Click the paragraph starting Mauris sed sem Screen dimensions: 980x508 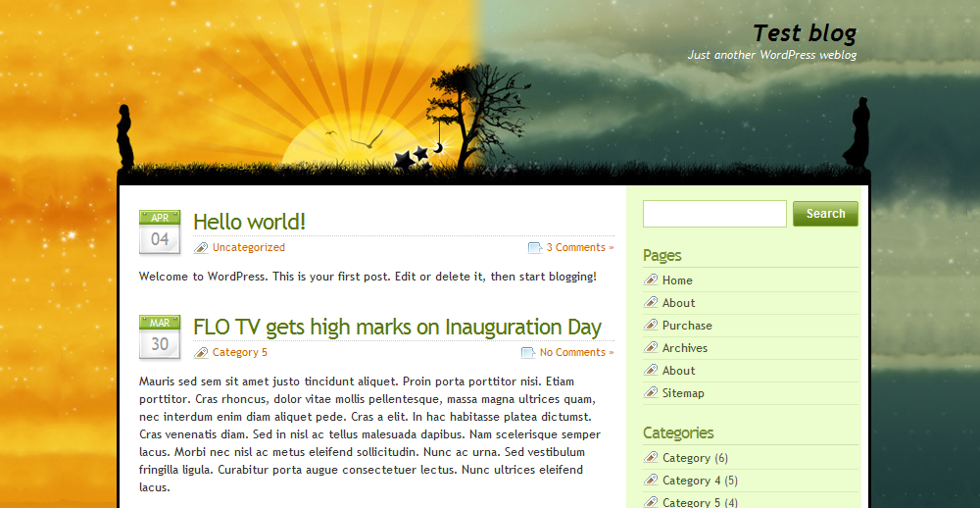pos(370,434)
